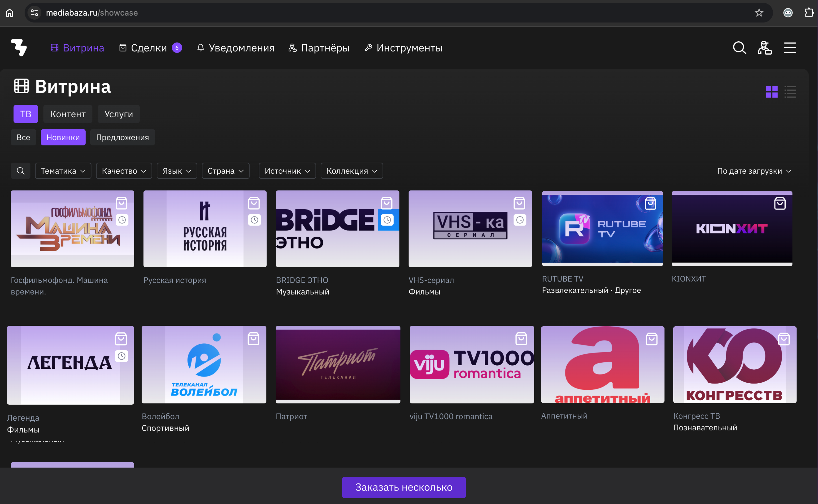This screenshot has height=504, width=818.
Task: Click the user profile icon in header
Action: pos(764,48)
